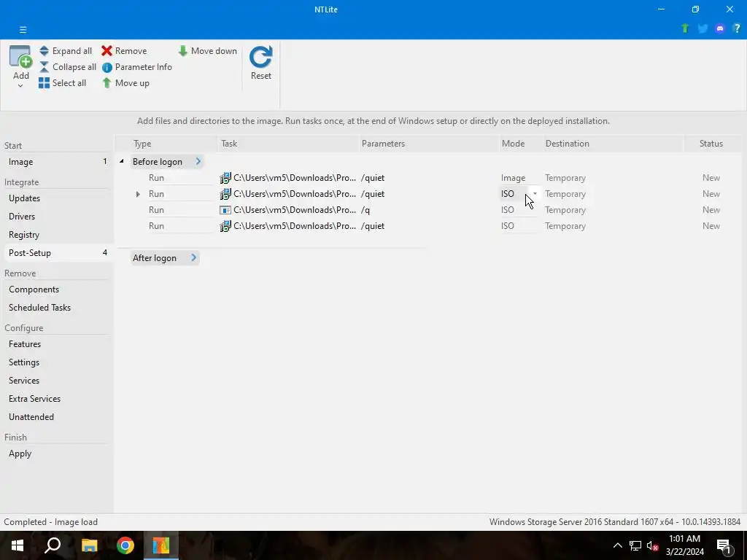Click the taskbar clock and date
This screenshot has width=747, height=560.
point(684,545)
